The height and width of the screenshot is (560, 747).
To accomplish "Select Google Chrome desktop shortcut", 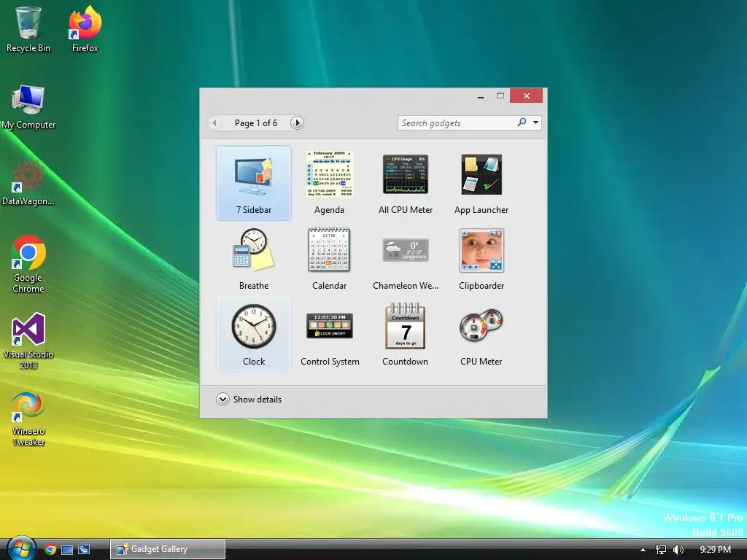I will coord(28,264).
